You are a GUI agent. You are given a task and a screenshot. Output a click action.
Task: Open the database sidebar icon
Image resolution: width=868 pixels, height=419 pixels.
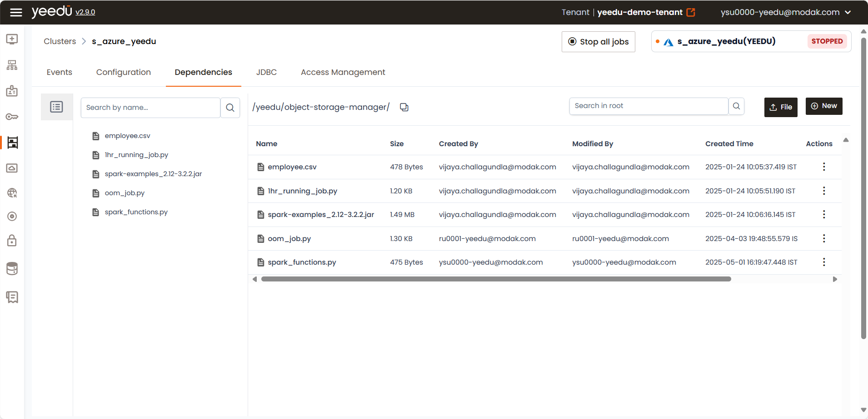click(12, 268)
